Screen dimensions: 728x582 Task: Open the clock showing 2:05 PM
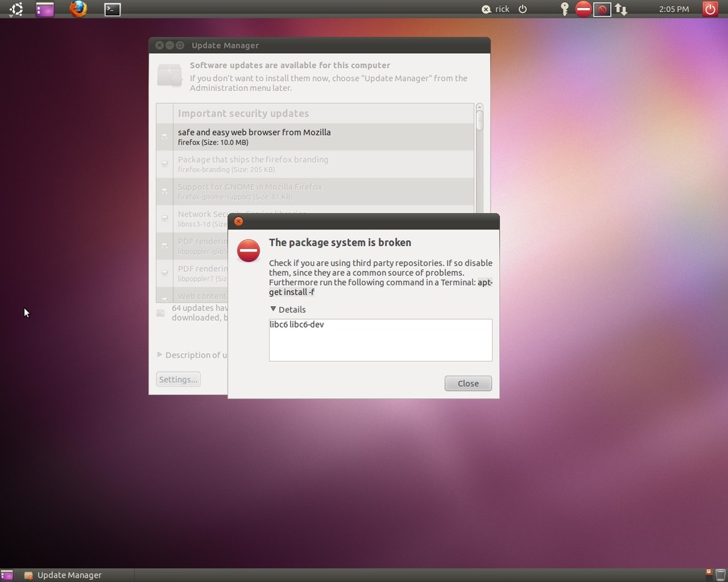click(674, 9)
